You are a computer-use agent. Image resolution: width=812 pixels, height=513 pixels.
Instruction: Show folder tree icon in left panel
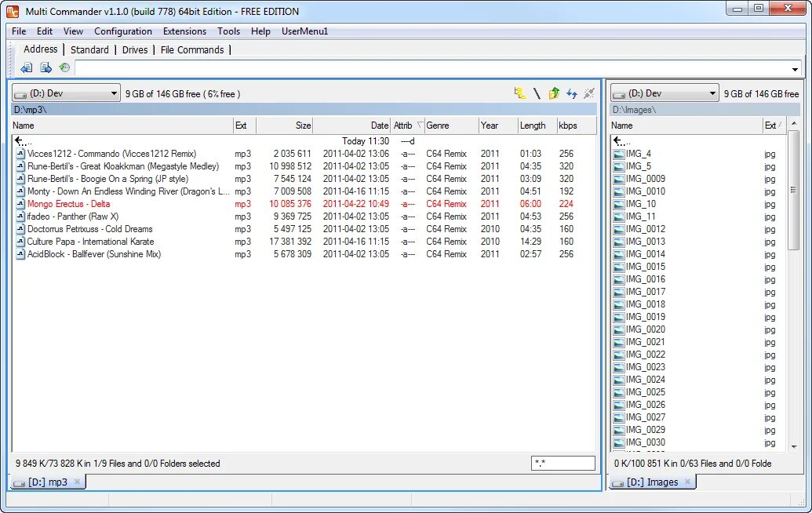pos(520,93)
